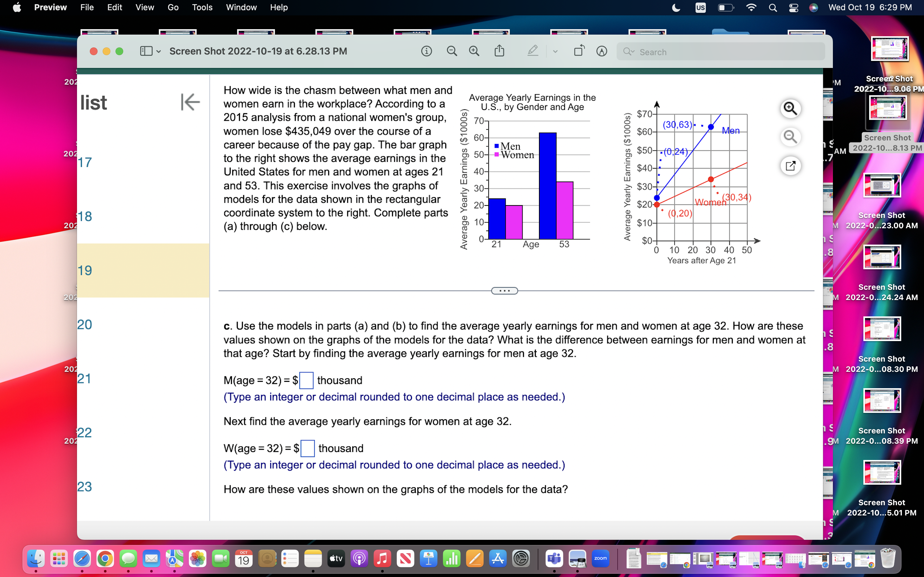Open the Tools menu
Viewport: 924px width, 577px height.
click(202, 7)
